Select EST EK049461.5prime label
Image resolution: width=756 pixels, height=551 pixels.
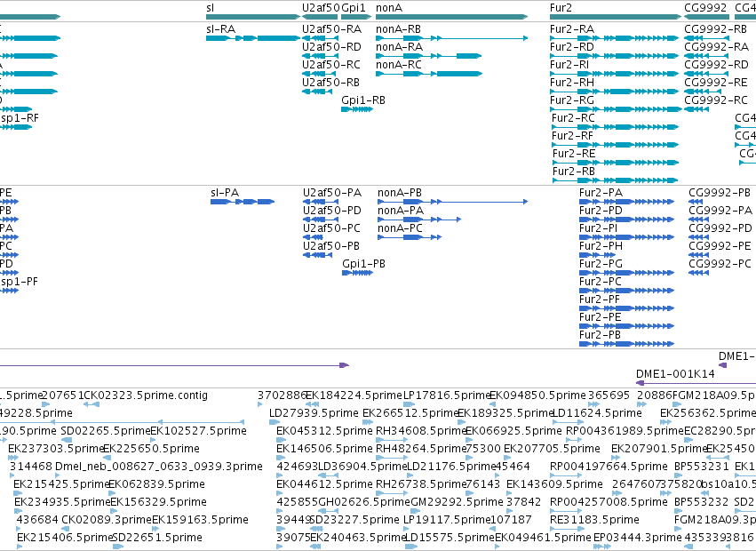click(543, 538)
